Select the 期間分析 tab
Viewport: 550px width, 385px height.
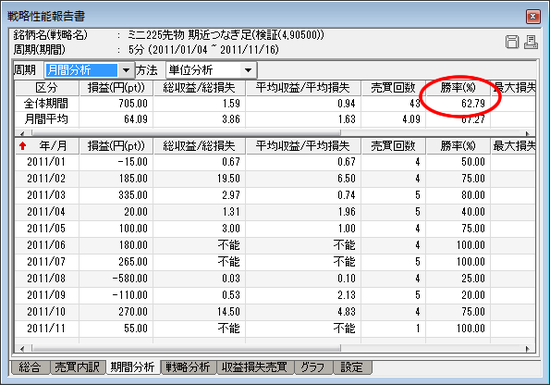point(133,367)
